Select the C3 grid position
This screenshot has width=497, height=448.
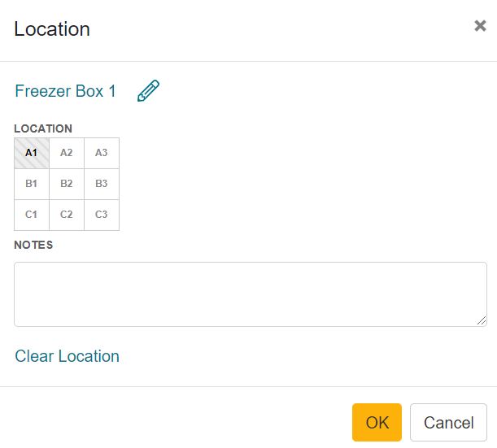[x=102, y=215]
